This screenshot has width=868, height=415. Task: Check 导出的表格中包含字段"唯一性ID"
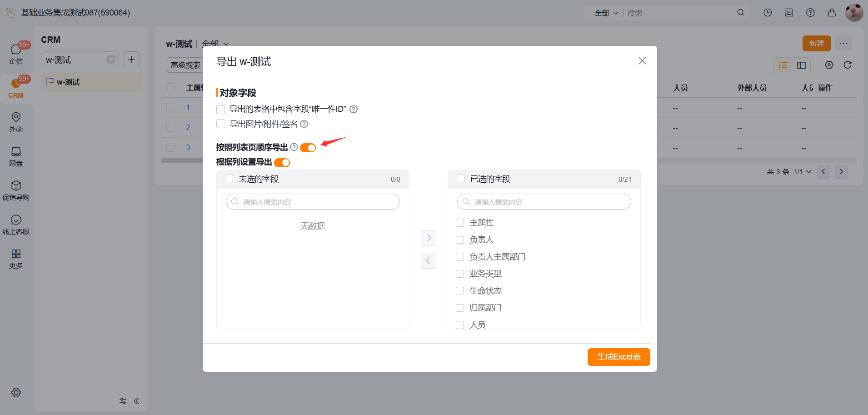[221, 110]
